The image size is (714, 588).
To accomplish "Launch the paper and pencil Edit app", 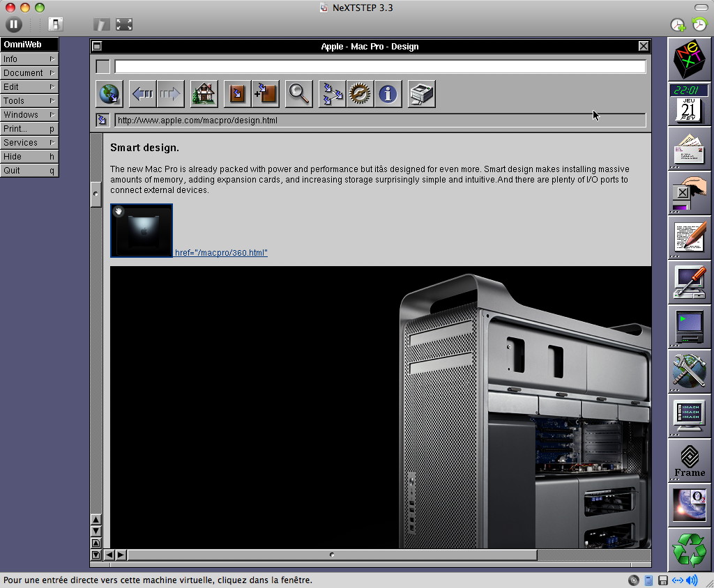I will click(x=689, y=238).
